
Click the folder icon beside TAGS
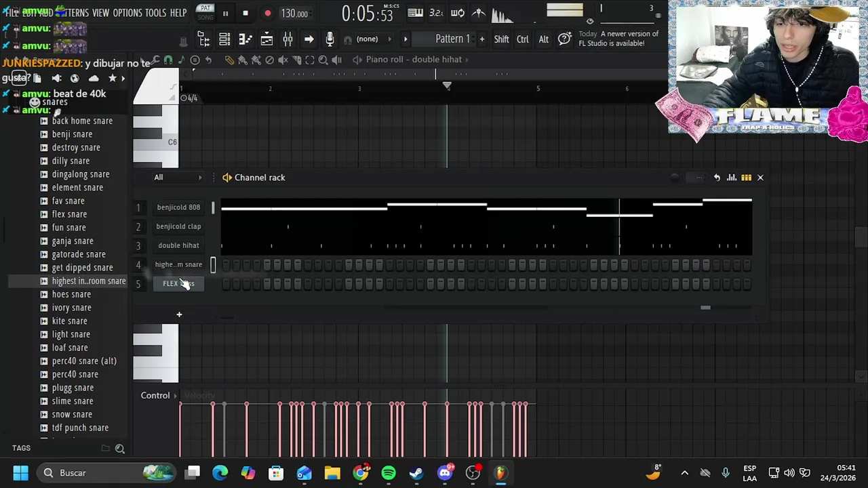click(x=105, y=448)
